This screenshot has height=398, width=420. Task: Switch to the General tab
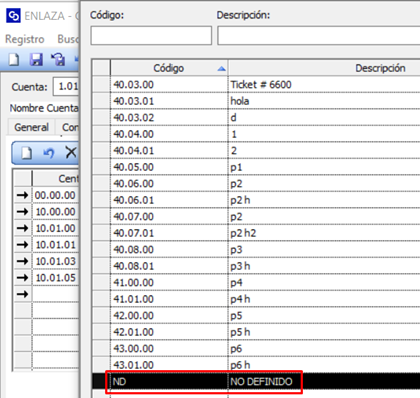[31, 127]
